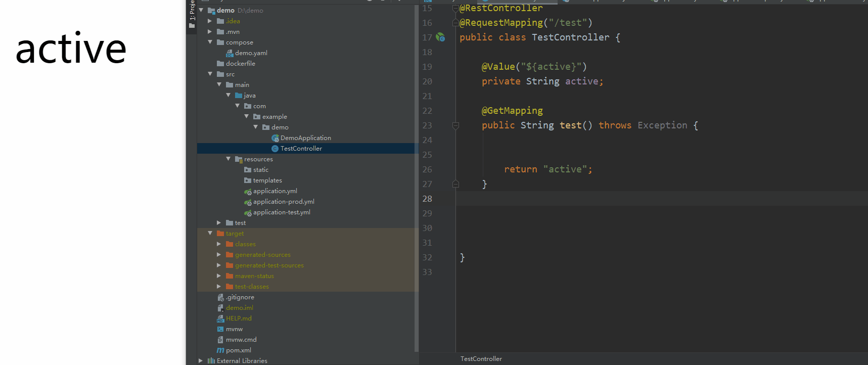Viewport: 868px width, 365px height.
Task: Fold the test() method at line 23
Action: point(455,125)
